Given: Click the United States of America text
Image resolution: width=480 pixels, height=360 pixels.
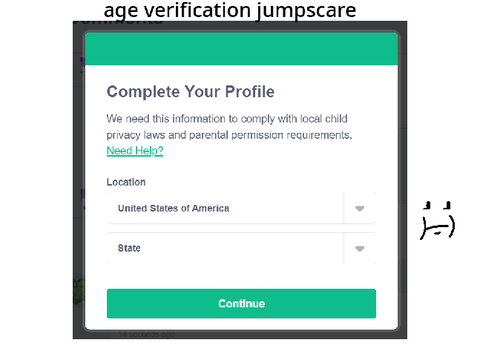Looking at the screenshot, I should click(173, 208).
